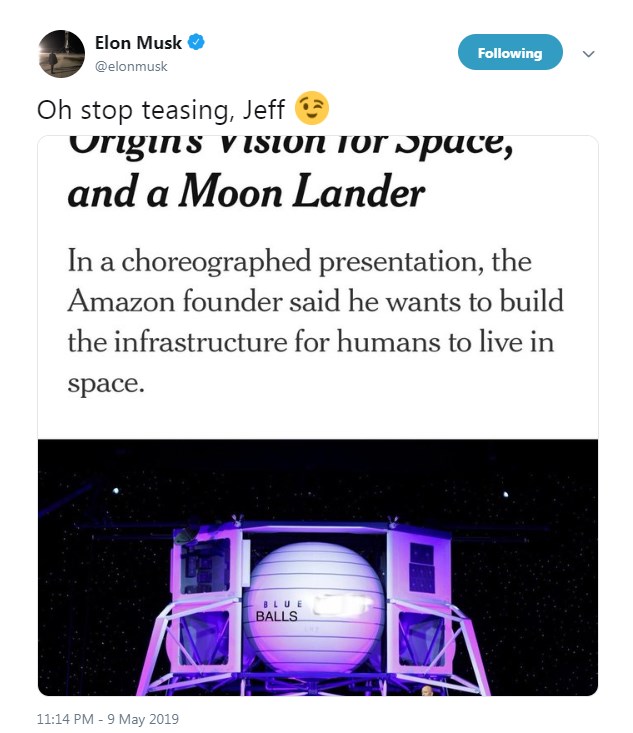633x733 pixels.
Task: Click the winking face emoji
Action: coord(312,108)
